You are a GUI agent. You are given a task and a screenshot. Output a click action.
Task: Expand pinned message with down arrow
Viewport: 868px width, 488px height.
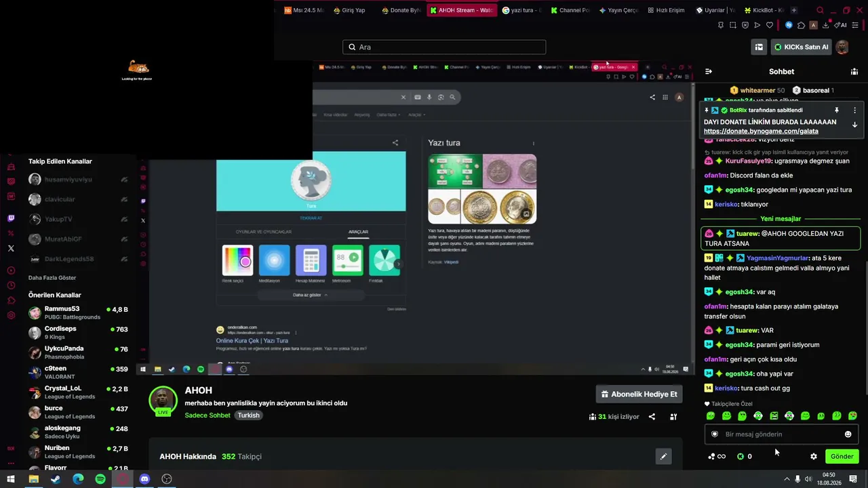pos(854,125)
